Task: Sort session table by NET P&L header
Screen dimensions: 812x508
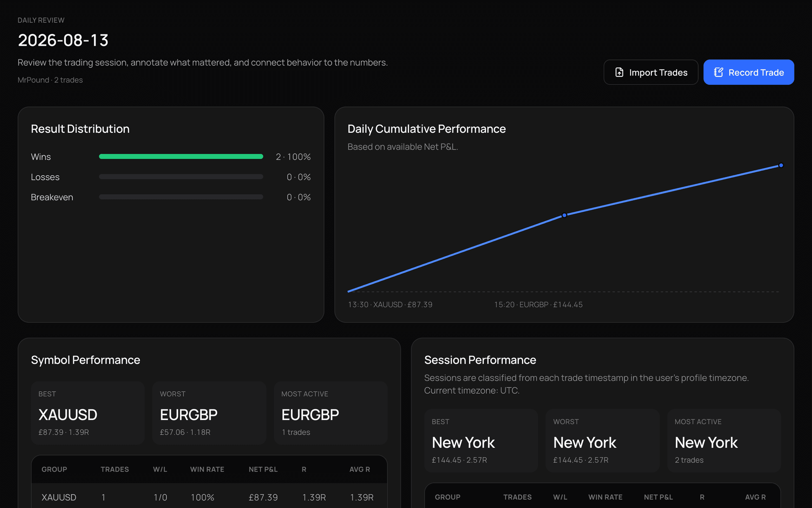Action: click(658, 497)
